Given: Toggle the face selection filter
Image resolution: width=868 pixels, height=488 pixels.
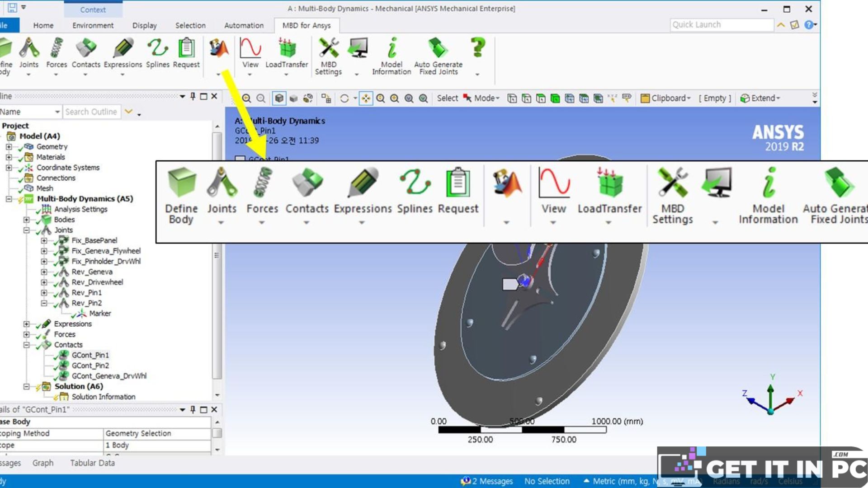Looking at the screenshot, I should coord(541,98).
